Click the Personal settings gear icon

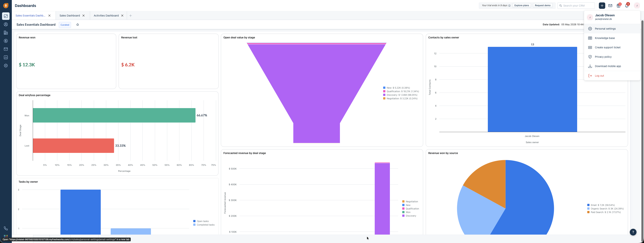[x=590, y=29]
